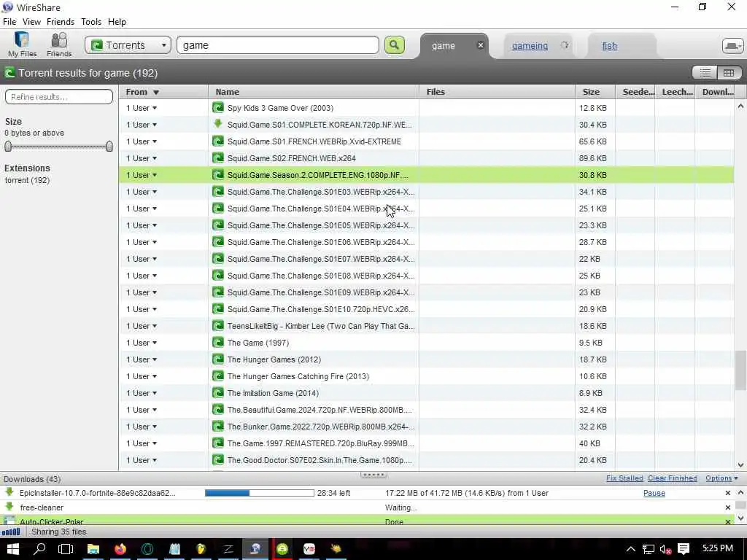Viewport: 747px width, 560px height.
Task: Click the torrent icon for The Hunger Games (2012)
Action: (218, 359)
